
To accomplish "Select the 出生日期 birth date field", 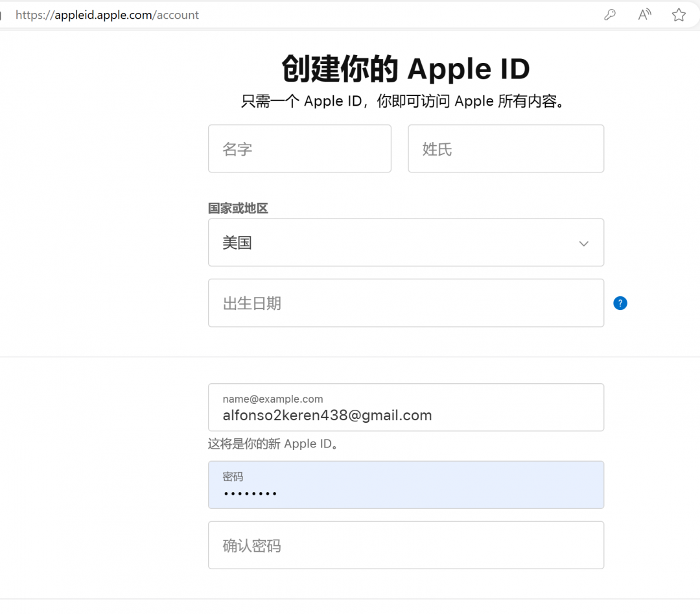I will [x=406, y=303].
